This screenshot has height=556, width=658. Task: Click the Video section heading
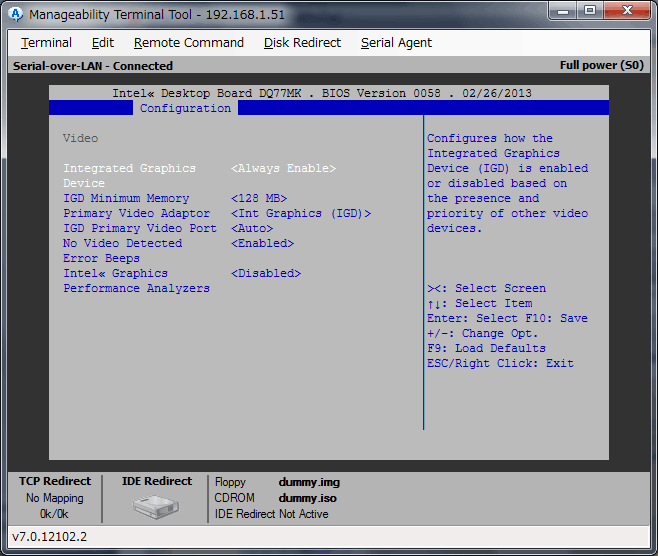coord(80,138)
